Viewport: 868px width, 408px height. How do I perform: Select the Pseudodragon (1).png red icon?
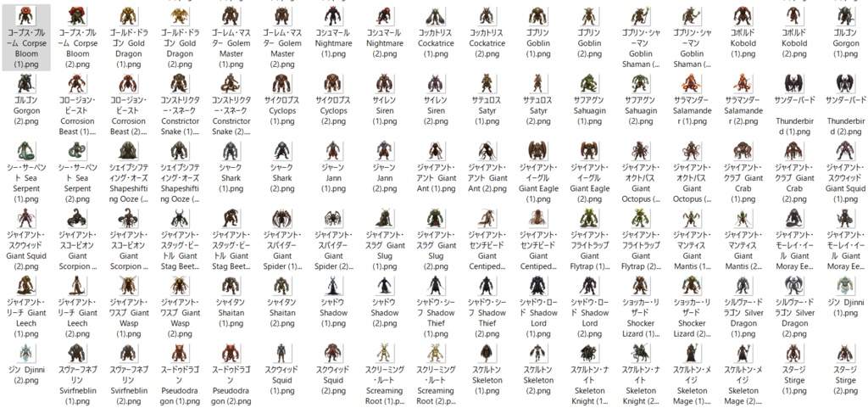point(180,353)
